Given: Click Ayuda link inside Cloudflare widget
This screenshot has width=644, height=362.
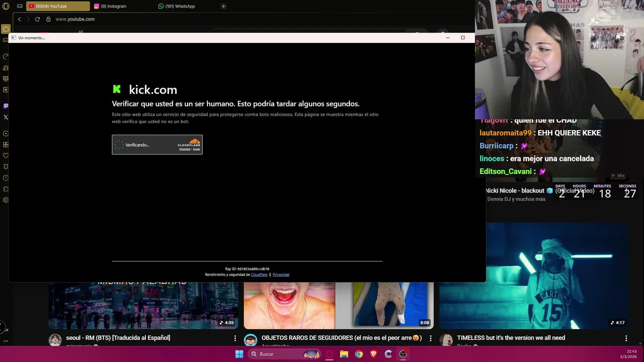Looking at the screenshot, I should tap(197, 149).
